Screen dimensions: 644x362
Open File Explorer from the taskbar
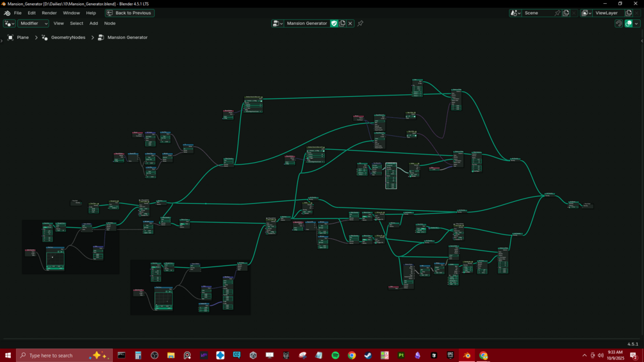click(x=171, y=356)
